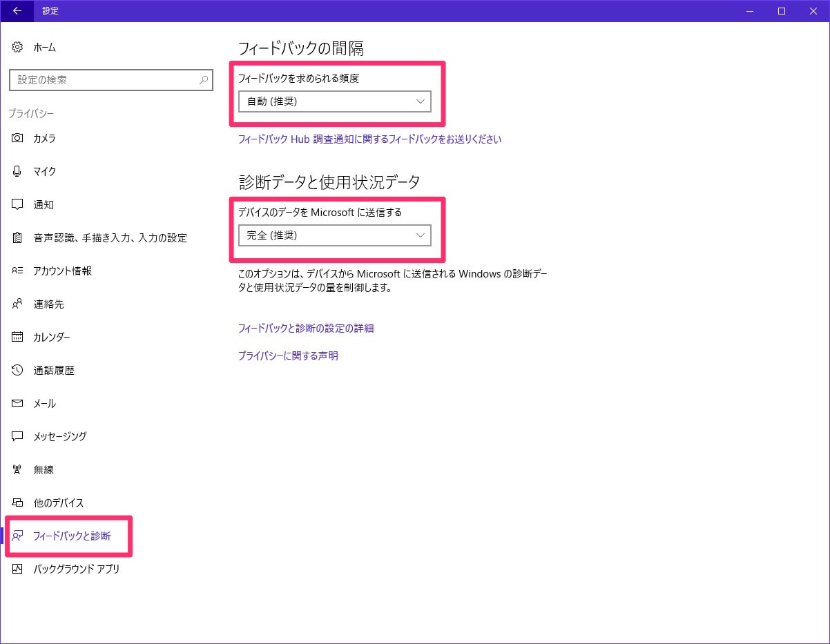
Task: Click the chat icon beside メッセージング
Action: 18,436
